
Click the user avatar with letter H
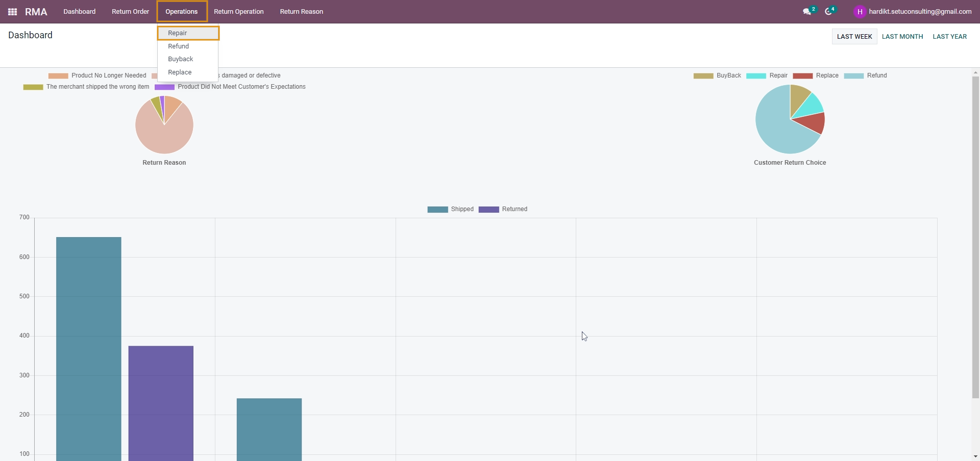pyautogui.click(x=860, y=12)
